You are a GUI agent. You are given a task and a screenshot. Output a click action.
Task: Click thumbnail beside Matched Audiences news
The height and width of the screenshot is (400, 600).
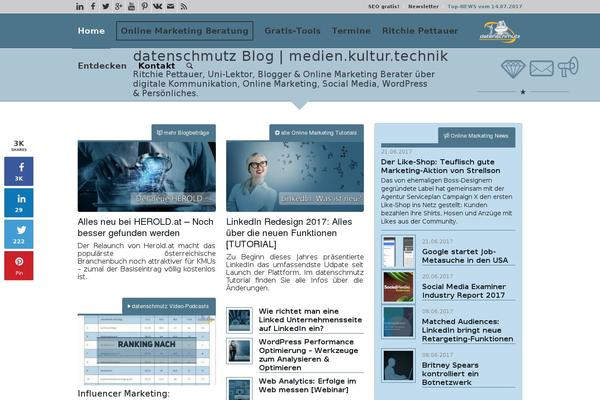point(398,322)
